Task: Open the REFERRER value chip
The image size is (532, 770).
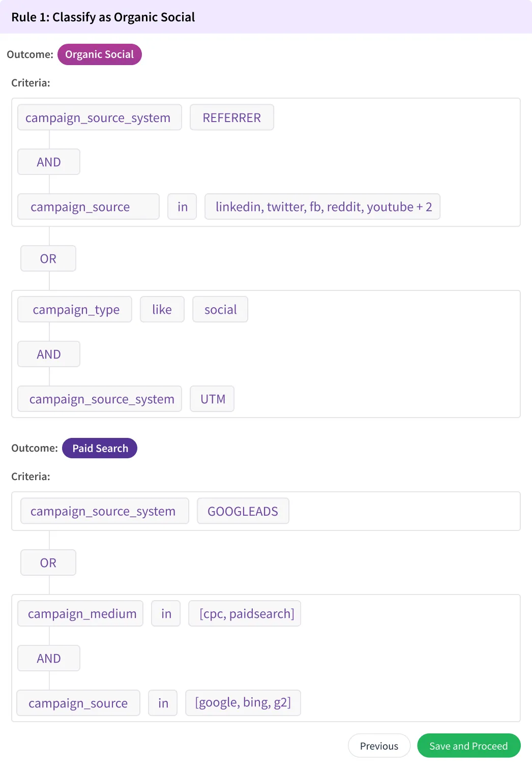Action: [x=232, y=117]
